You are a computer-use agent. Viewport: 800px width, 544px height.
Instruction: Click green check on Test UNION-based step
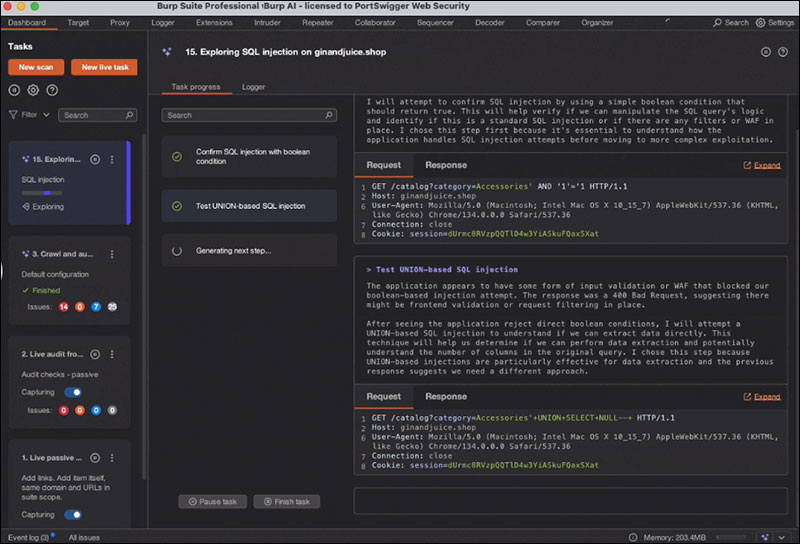177,206
